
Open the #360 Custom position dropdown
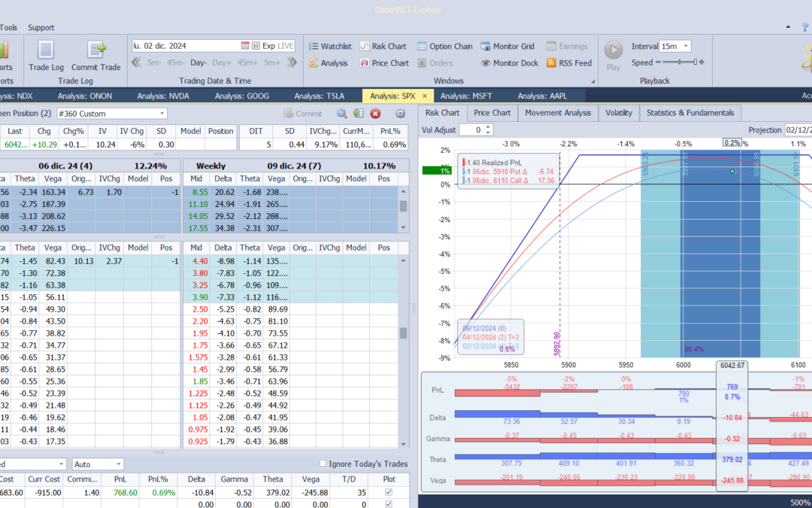tap(162, 114)
